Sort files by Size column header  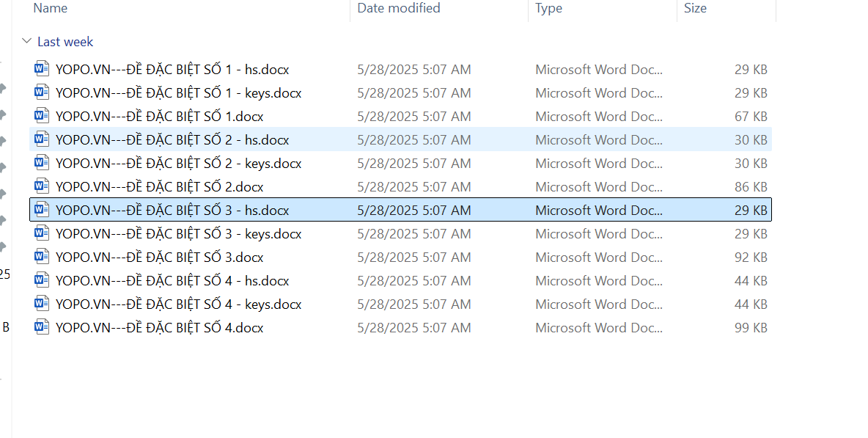click(695, 9)
